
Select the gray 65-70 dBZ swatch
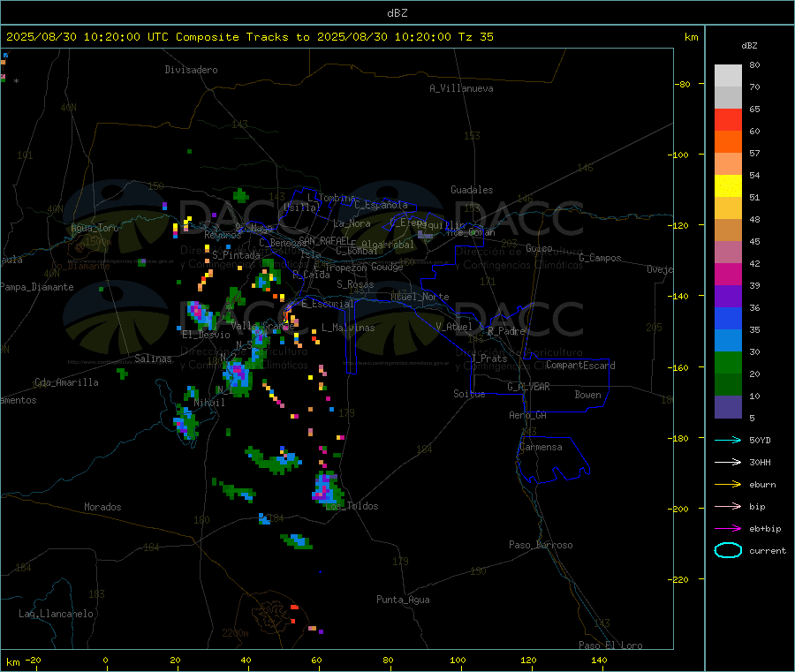tap(728, 98)
